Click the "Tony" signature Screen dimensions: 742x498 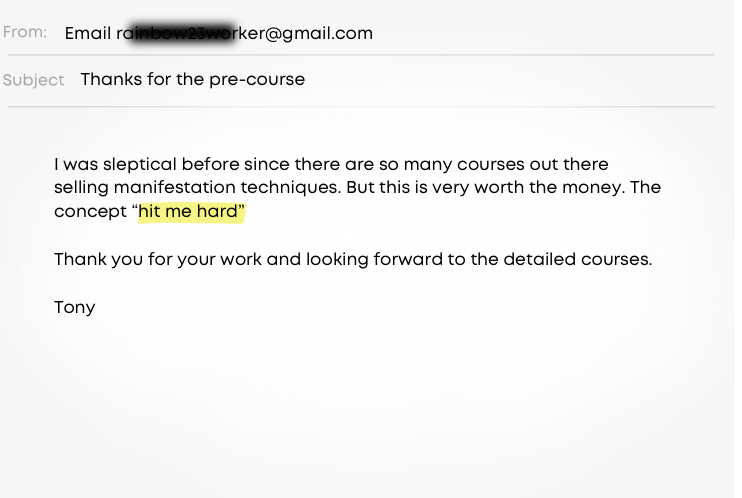point(75,307)
